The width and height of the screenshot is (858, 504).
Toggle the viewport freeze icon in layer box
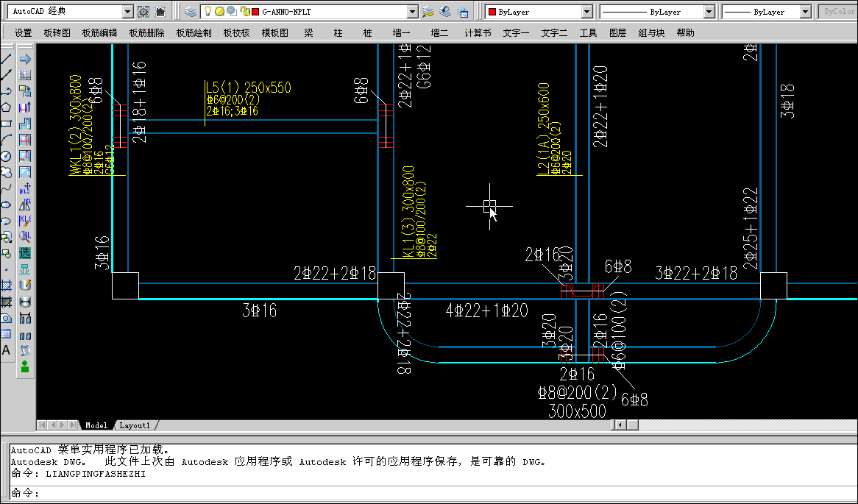[232, 12]
